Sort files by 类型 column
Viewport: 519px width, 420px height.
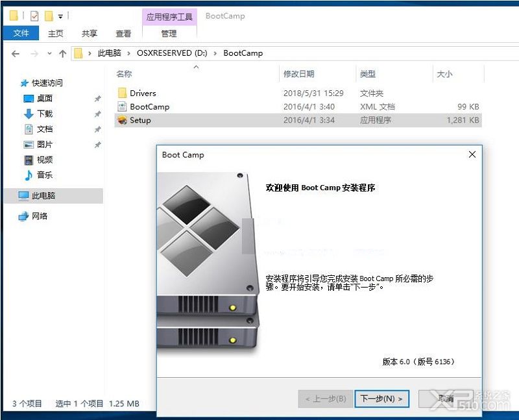[x=368, y=74]
